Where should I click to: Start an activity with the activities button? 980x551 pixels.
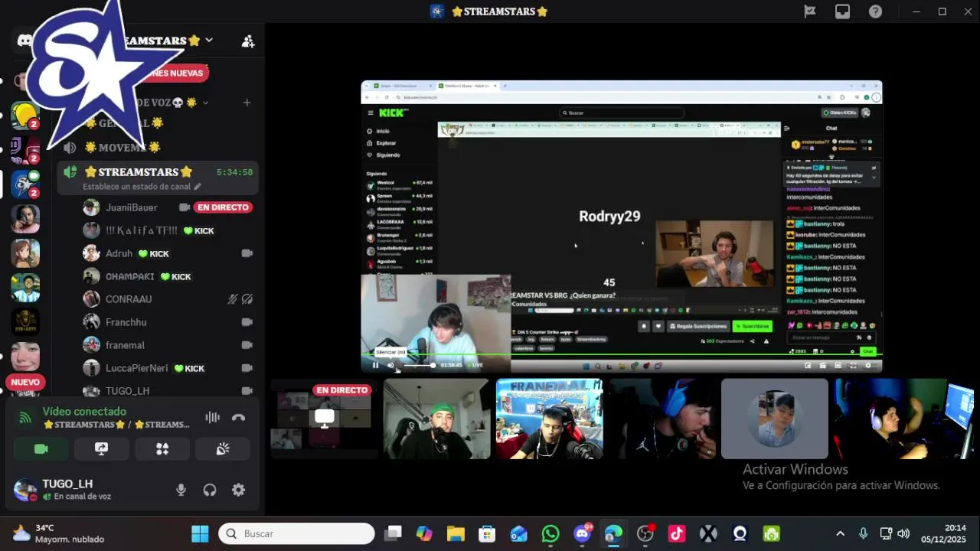pyautogui.click(x=162, y=449)
